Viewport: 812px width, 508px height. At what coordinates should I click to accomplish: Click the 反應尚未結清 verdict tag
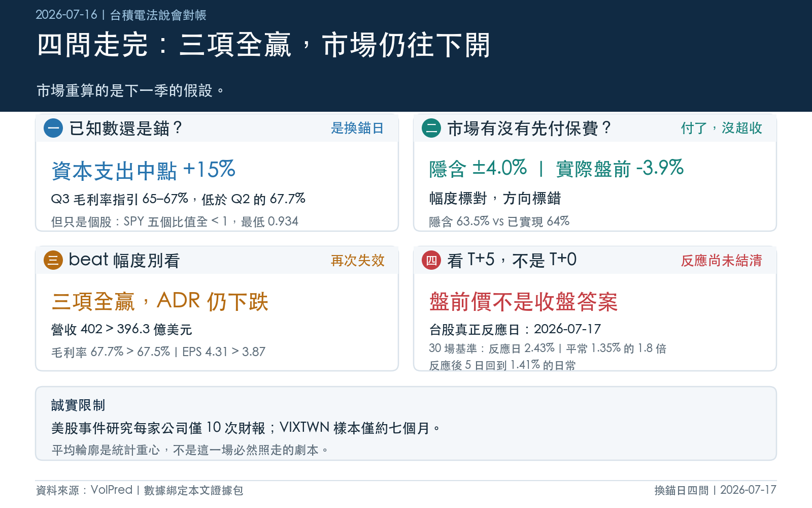coord(722,260)
